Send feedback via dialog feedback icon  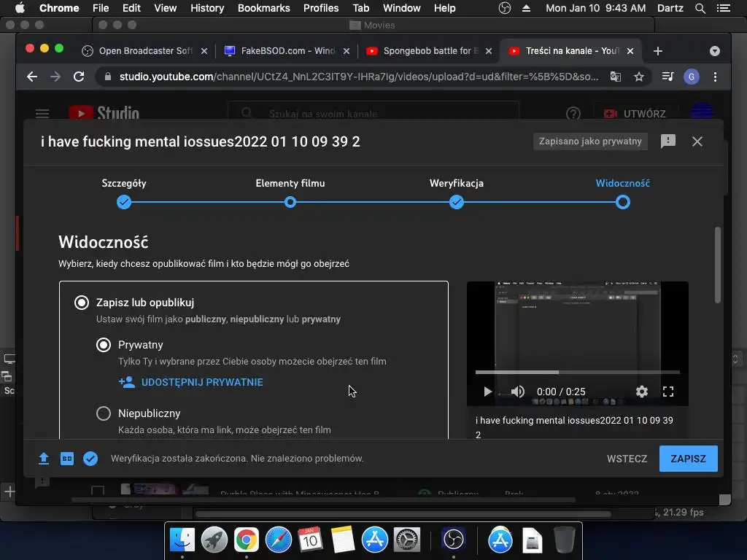pos(668,141)
